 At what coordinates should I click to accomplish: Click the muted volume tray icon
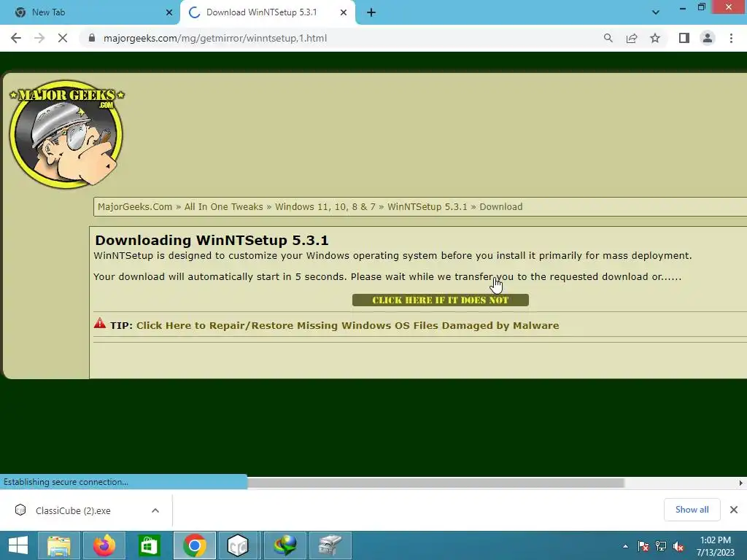tap(678, 545)
